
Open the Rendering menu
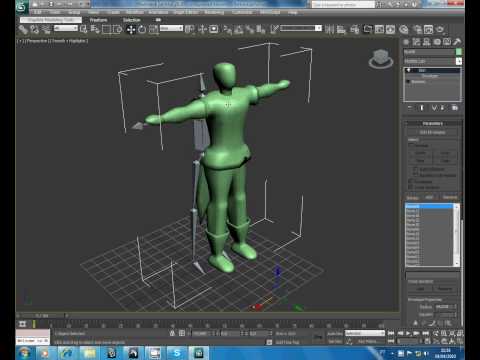[214, 12]
